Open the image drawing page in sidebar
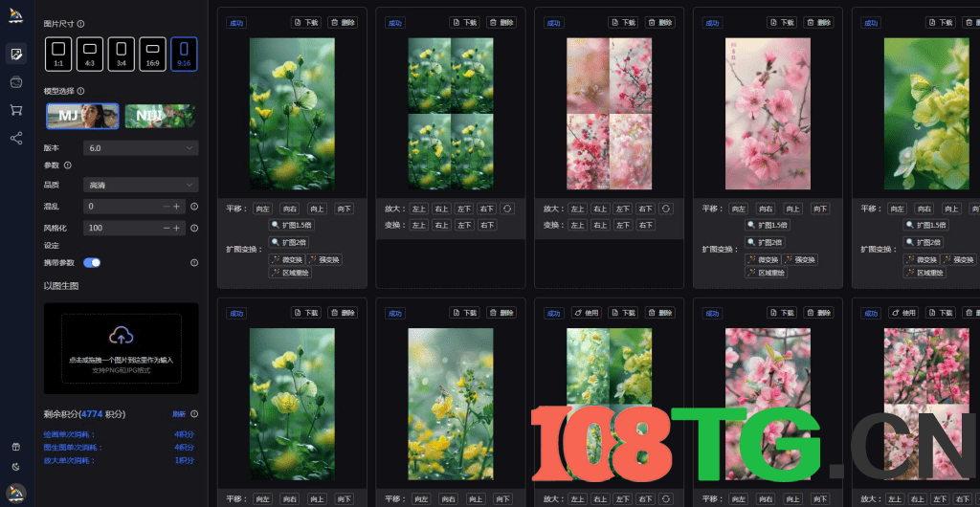Viewport: 980px width, 507px height. (x=16, y=54)
